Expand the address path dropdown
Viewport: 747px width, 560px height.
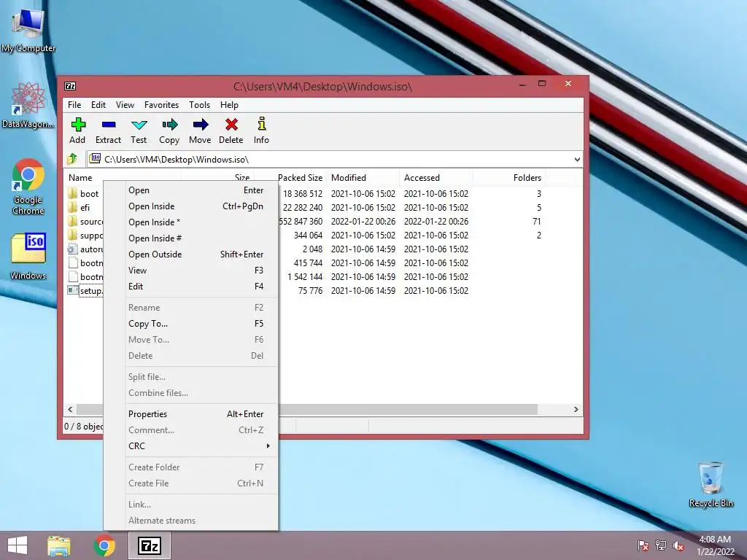577,160
